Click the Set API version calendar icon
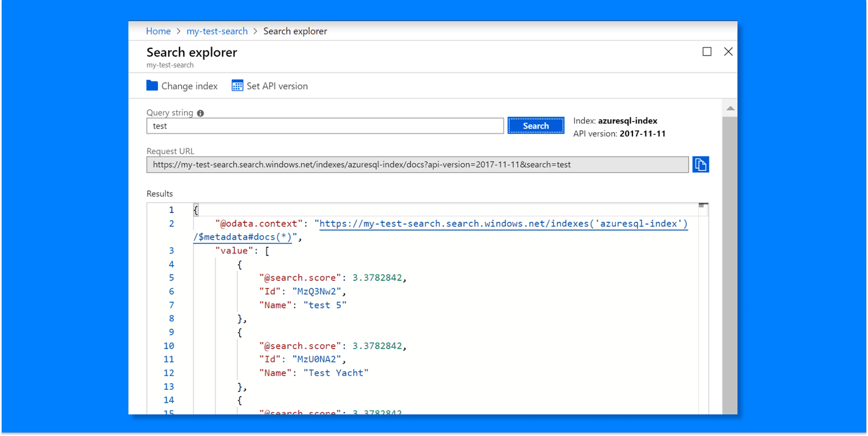The image size is (868, 436). tap(237, 86)
